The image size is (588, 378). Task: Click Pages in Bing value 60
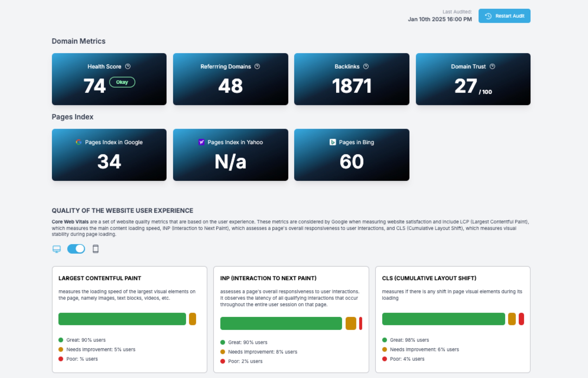[352, 161]
